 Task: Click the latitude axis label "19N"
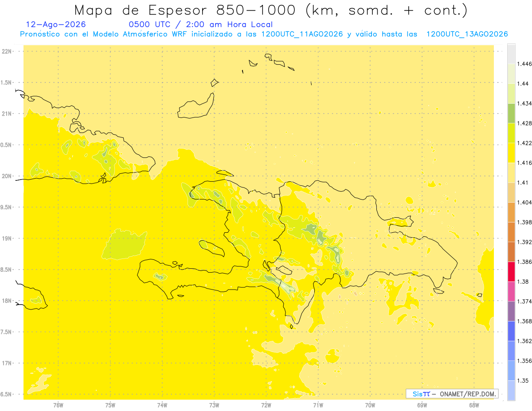point(7,239)
